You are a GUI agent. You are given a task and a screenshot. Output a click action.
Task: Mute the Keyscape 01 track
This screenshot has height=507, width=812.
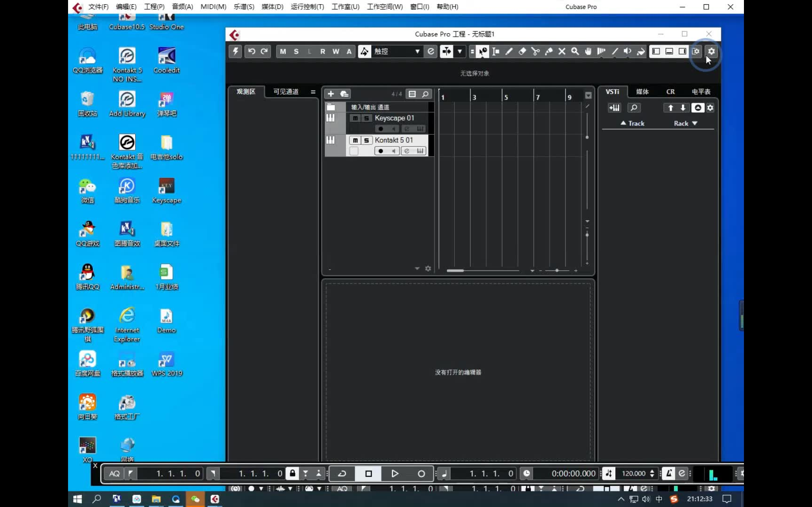point(355,118)
